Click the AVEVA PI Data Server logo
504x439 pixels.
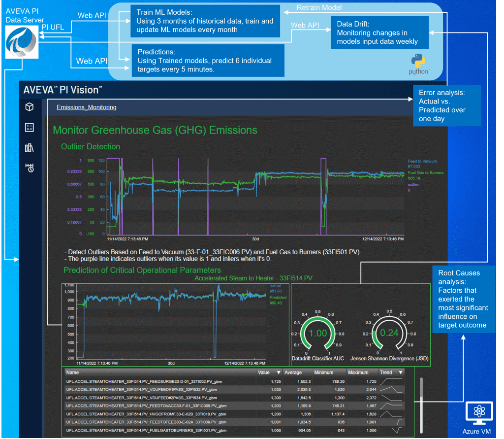click(x=22, y=42)
